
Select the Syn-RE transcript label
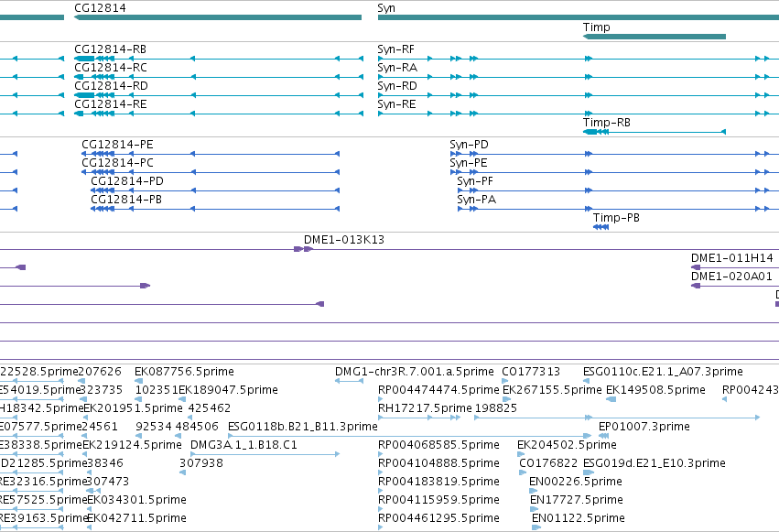(396, 104)
